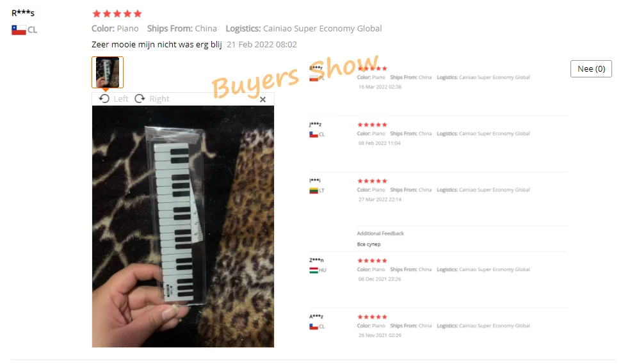Click the Additional Feedback label

380,233
